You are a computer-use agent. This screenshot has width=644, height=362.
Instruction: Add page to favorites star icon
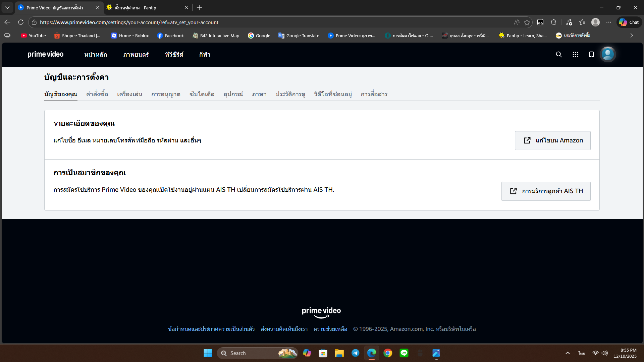tap(527, 22)
